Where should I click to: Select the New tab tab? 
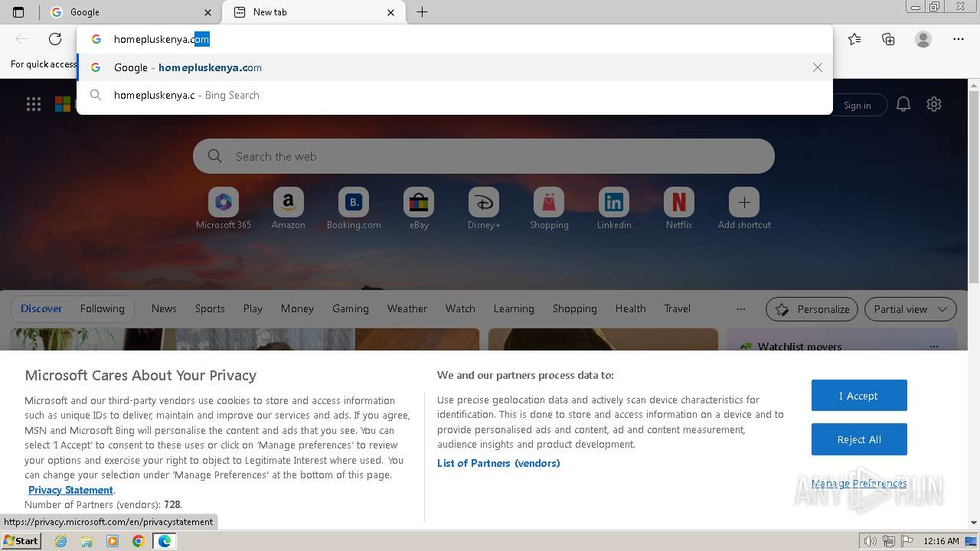[314, 12]
